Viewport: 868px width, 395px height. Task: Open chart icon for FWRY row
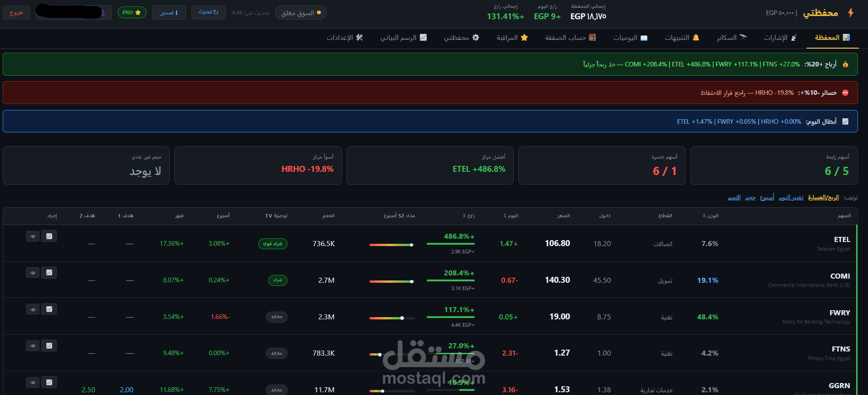click(49, 309)
